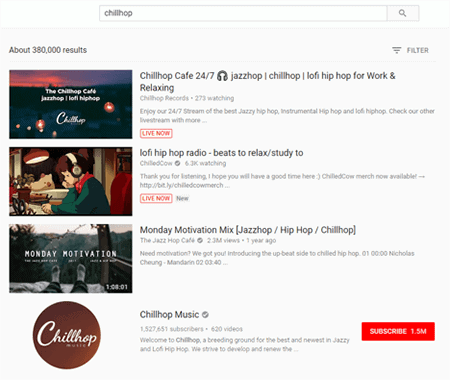Select the Monday Motivation description text
The image size is (450, 380).
point(277,258)
